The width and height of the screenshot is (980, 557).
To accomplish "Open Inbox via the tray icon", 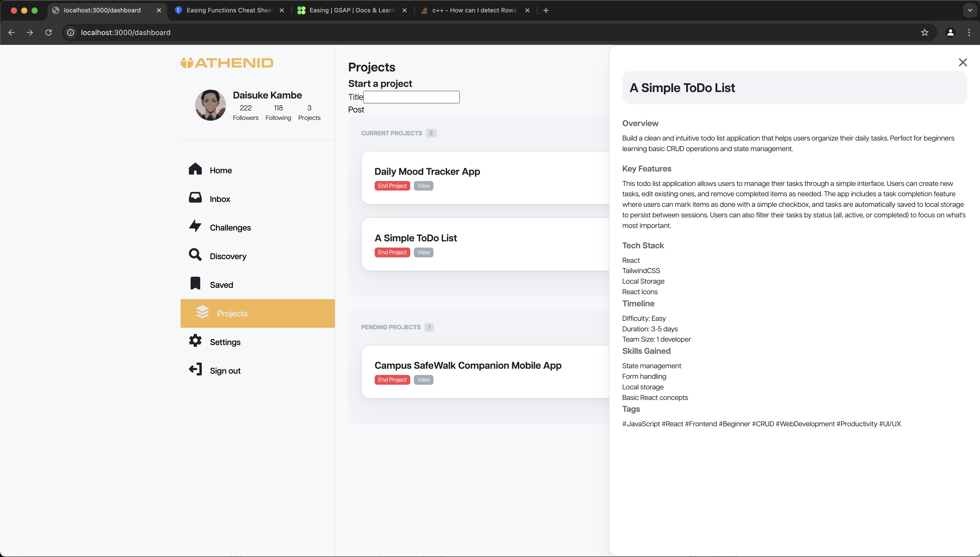I will 195,197.
